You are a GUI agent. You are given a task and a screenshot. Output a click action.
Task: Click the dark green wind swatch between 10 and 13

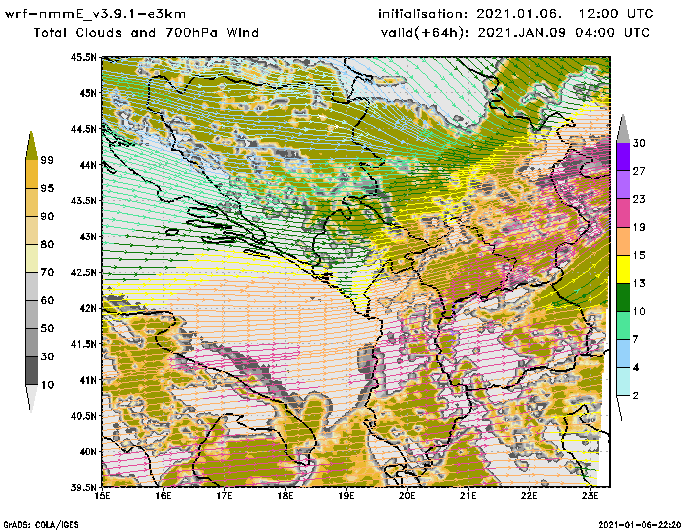[623, 297]
